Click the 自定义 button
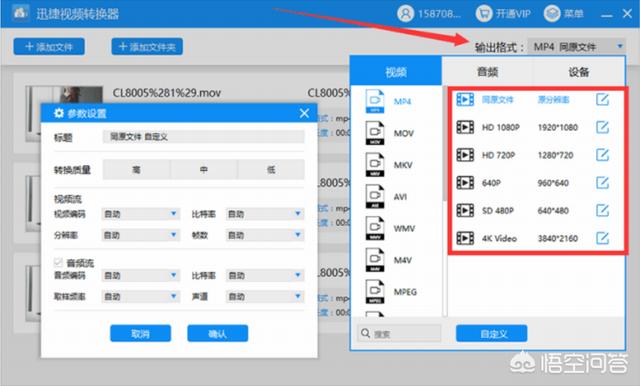 [x=491, y=333]
